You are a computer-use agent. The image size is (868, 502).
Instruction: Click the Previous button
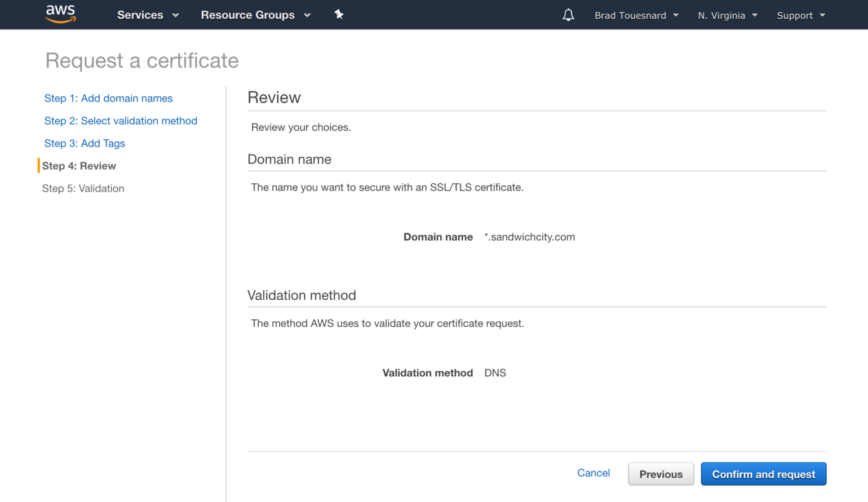661,474
